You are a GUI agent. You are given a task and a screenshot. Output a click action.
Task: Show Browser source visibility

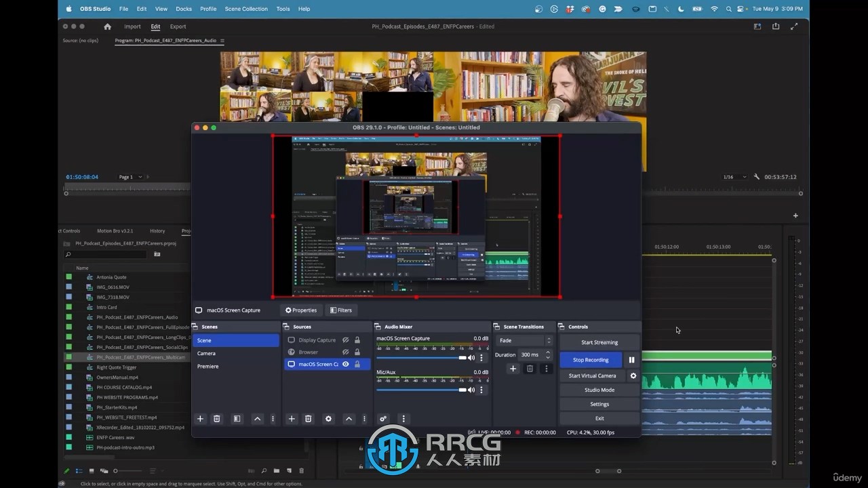345,352
